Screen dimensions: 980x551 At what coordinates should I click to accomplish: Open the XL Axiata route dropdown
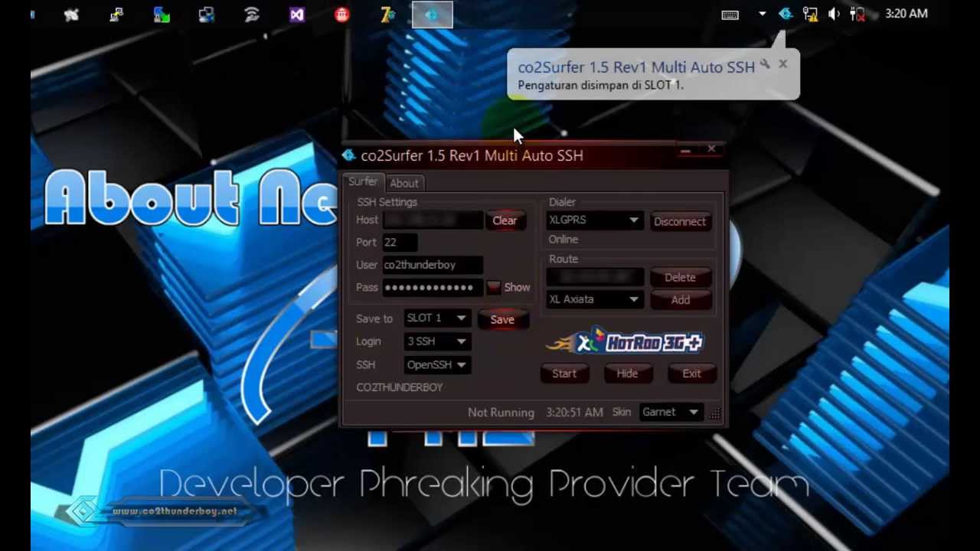click(594, 299)
